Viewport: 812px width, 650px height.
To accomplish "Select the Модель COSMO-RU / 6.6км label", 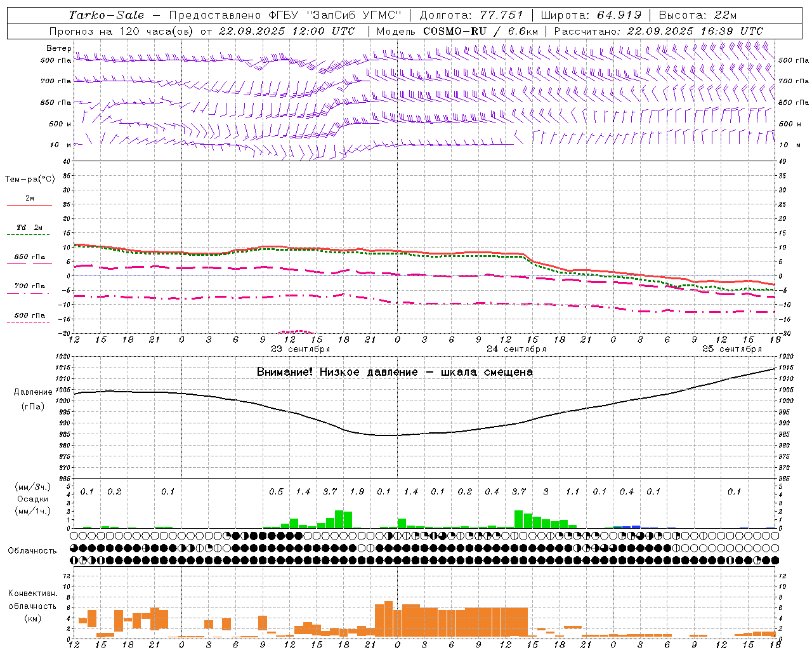I will [457, 31].
